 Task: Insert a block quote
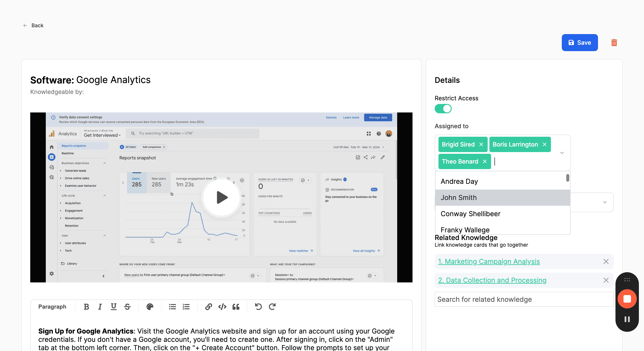tap(236, 306)
